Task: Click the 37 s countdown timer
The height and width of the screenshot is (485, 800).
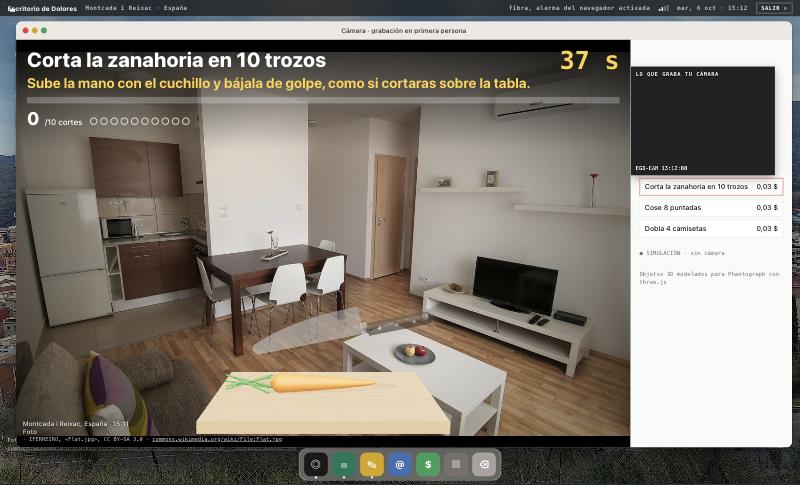Action: point(589,61)
